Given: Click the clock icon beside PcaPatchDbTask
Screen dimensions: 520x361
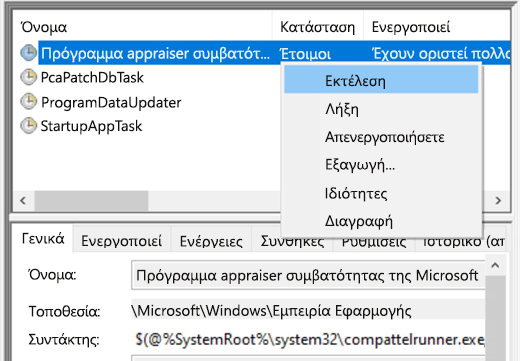Looking at the screenshot, I should point(29,77).
